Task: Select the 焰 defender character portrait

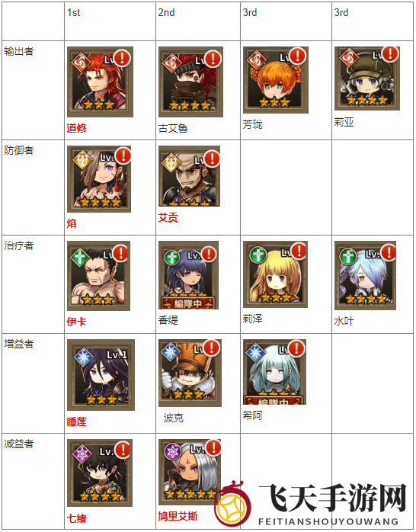Action: [x=99, y=179]
